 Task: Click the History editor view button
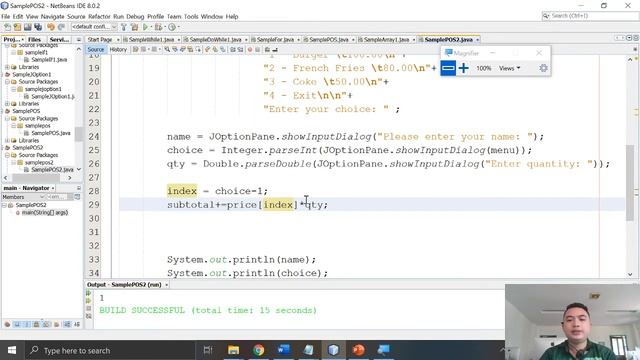pos(118,49)
